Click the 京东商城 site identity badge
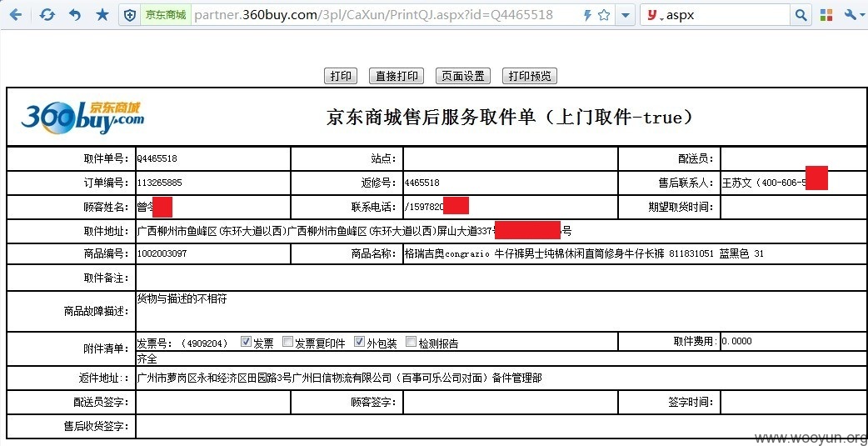 point(166,15)
